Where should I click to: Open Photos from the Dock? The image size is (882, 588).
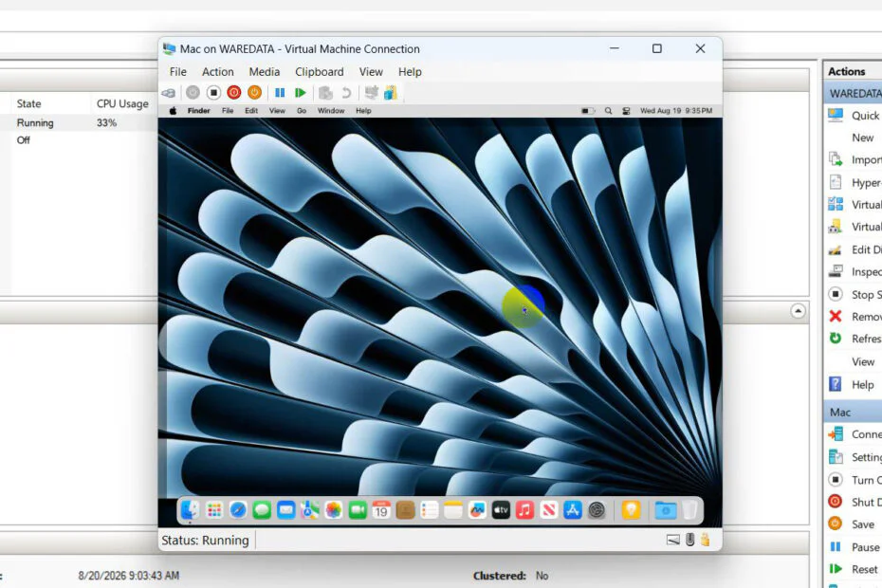(334, 510)
